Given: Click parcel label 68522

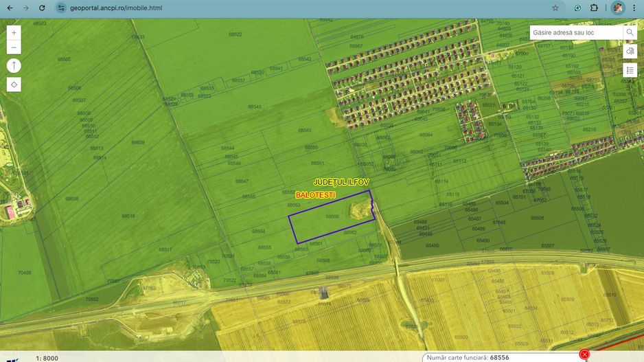Looking at the screenshot, I should tap(235, 34).
